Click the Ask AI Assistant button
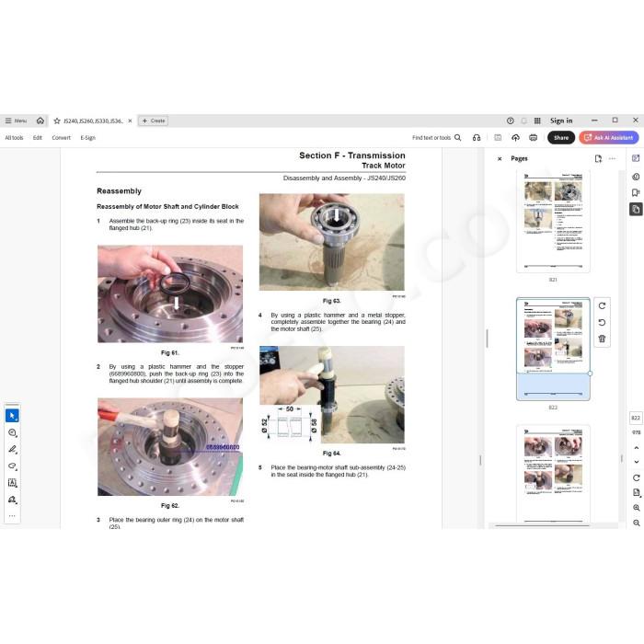 tap(609, 138)
